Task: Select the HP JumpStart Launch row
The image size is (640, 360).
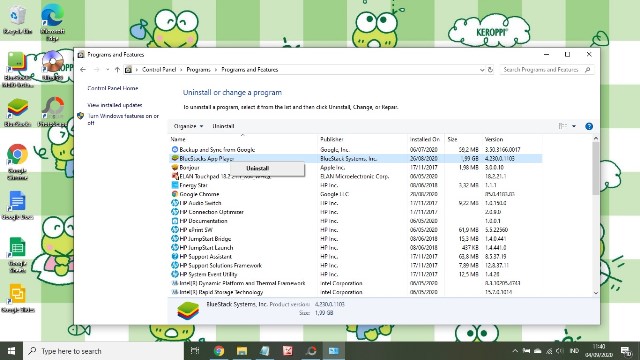Action: click(x=356, y=248)
